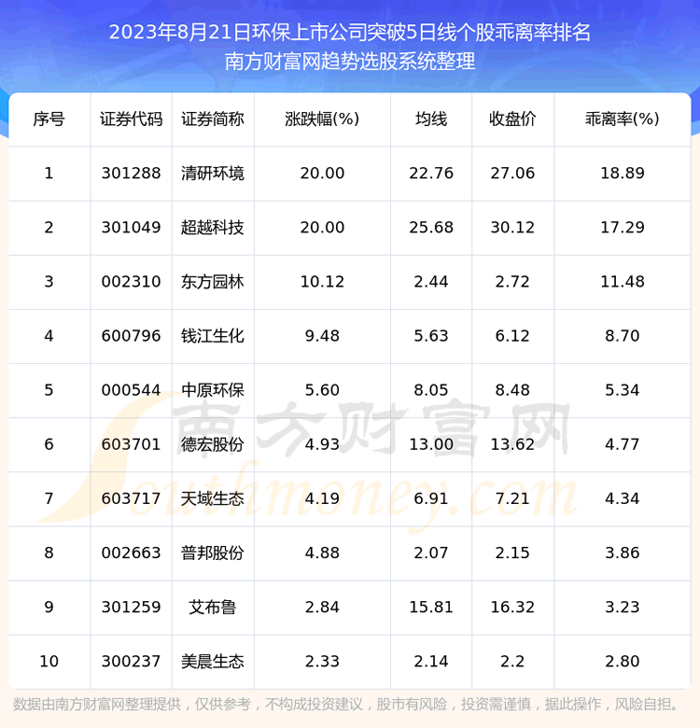
Task: Click change percentage 9.48
Action: coord(322,336)
